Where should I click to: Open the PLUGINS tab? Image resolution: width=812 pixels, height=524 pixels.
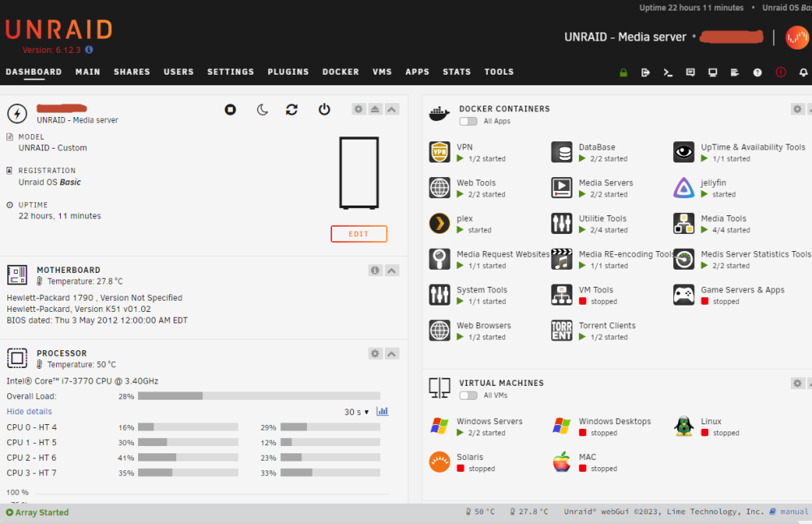pos(288,72)
